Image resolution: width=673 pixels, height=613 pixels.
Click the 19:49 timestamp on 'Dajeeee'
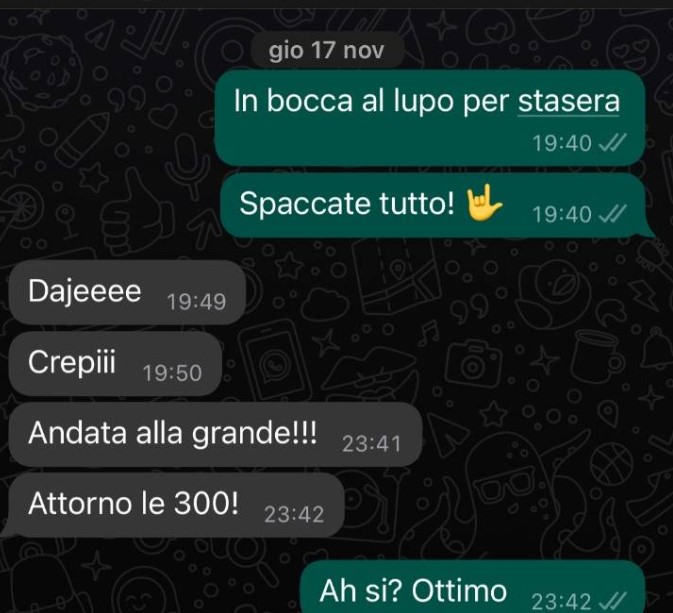(x=196, y=302)
